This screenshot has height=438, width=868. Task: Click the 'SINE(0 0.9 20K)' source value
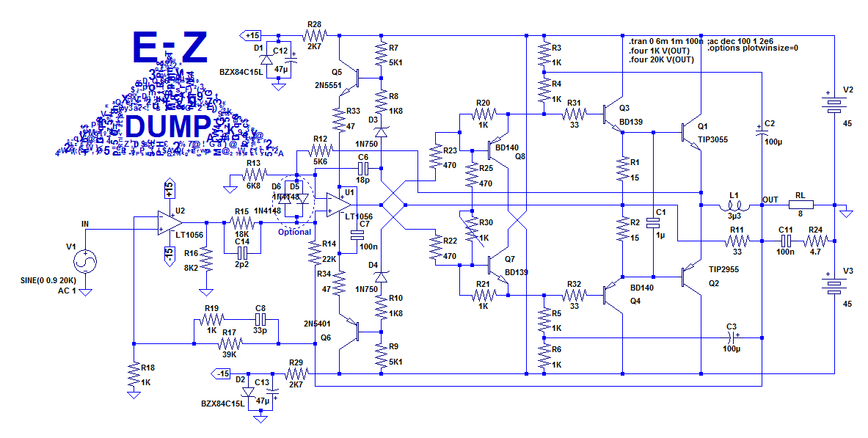48,281
